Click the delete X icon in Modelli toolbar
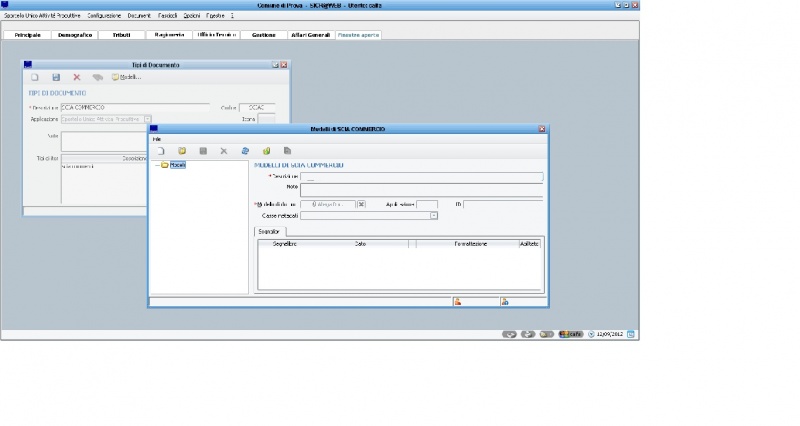The width and height of the screenshot is (800, 426). point(224,151)
